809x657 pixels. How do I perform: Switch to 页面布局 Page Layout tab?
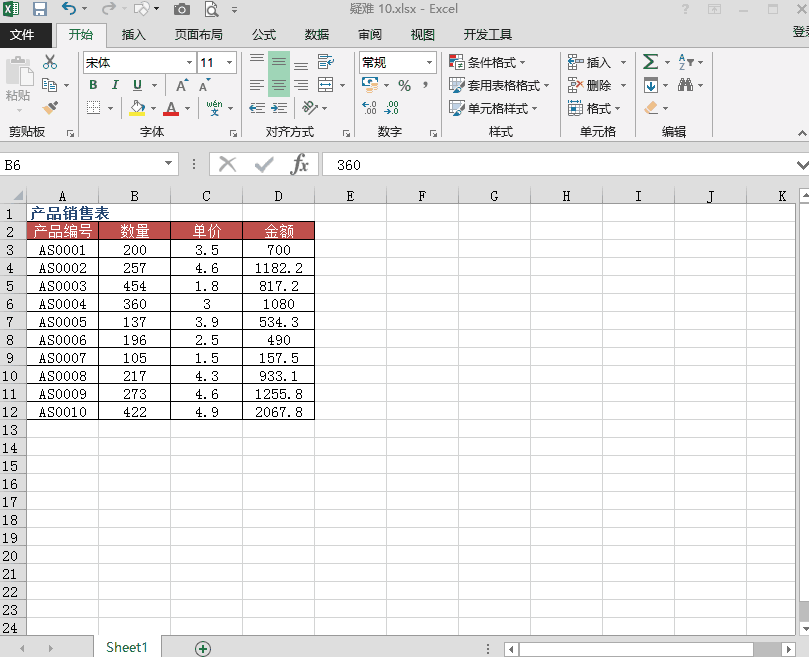(199, 35)
